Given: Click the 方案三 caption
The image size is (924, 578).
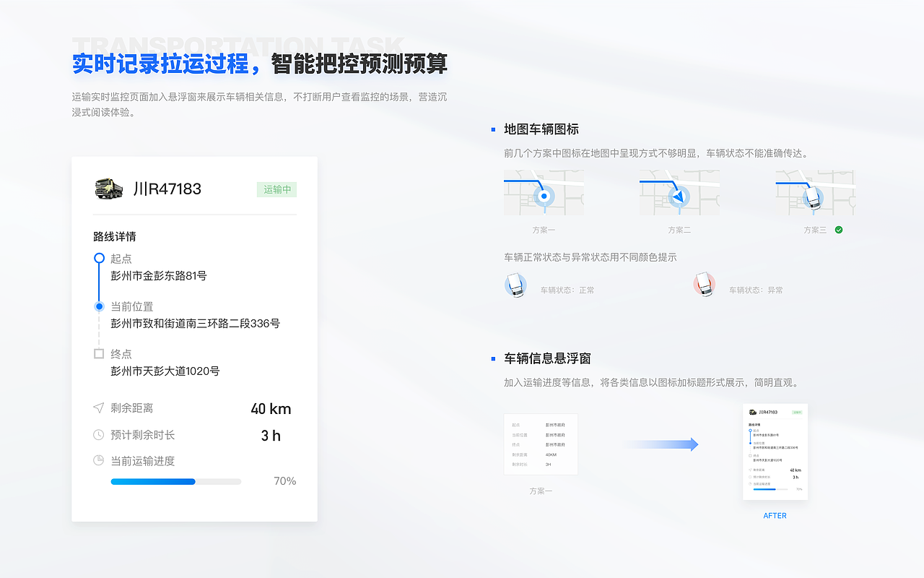Looking at the screenshot, I should click(815, 230).
